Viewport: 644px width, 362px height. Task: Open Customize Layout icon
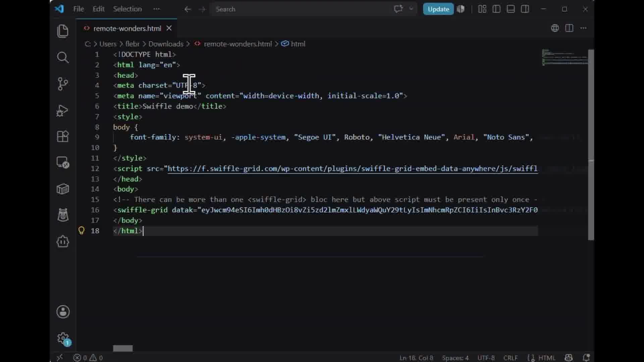(482, 9)
